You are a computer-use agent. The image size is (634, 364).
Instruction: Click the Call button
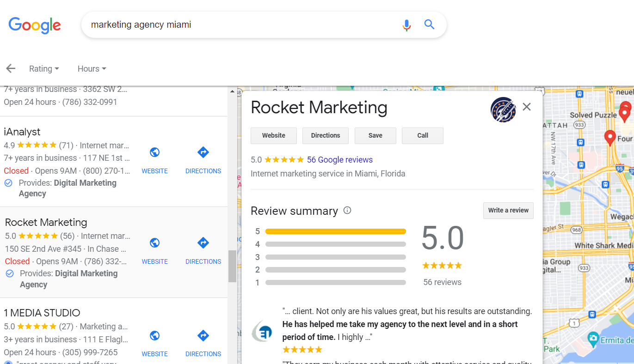coord(423,135)
